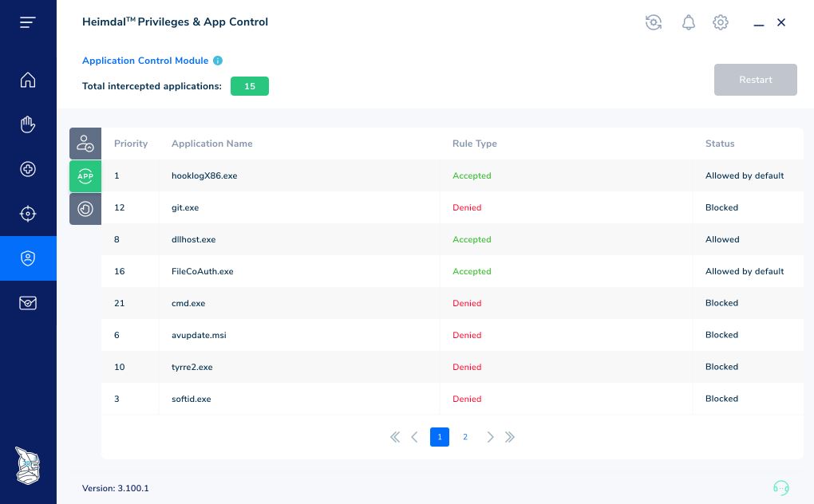Open the settings gear icon
814x504 pixels.
(720, 22)
